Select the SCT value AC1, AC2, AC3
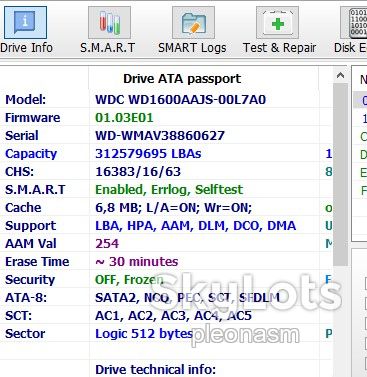The image size is (367, 377). click(x=173, y=316)
